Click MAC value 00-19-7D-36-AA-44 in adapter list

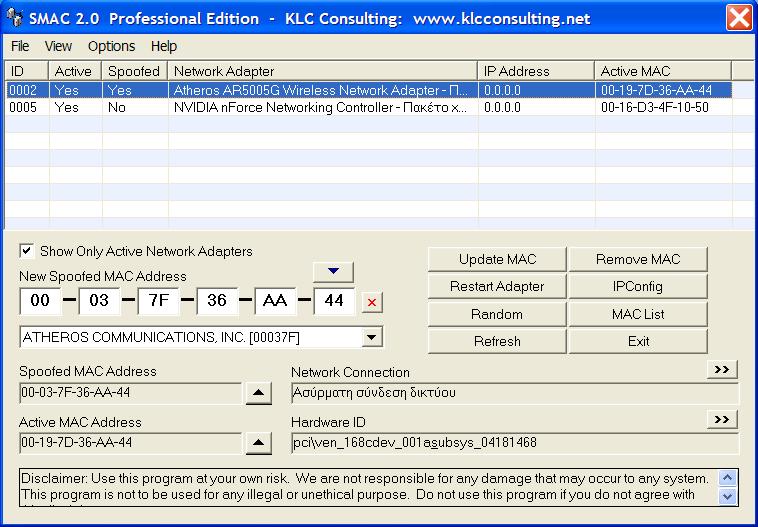pyautogui.click(x=656, y=90)
